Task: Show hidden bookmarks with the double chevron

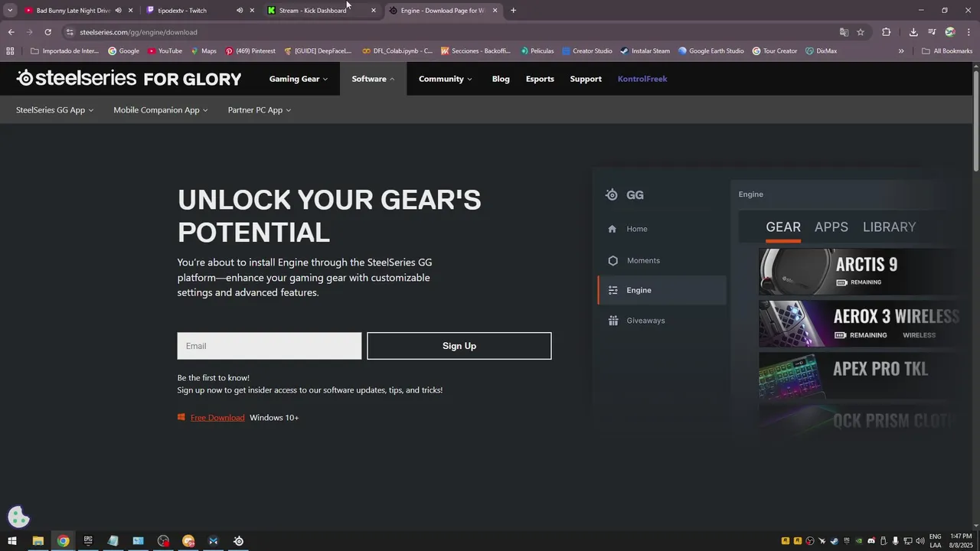Action: [x=901, y=51]
